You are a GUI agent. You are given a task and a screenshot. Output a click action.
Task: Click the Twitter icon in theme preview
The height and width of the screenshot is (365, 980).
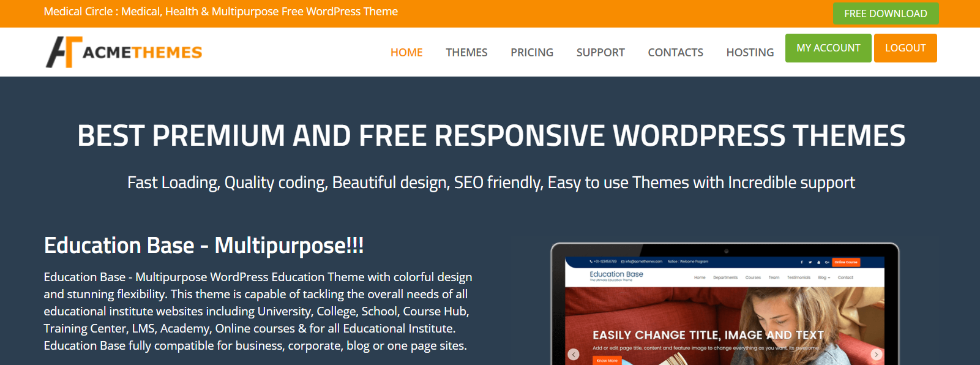[810, 262]
